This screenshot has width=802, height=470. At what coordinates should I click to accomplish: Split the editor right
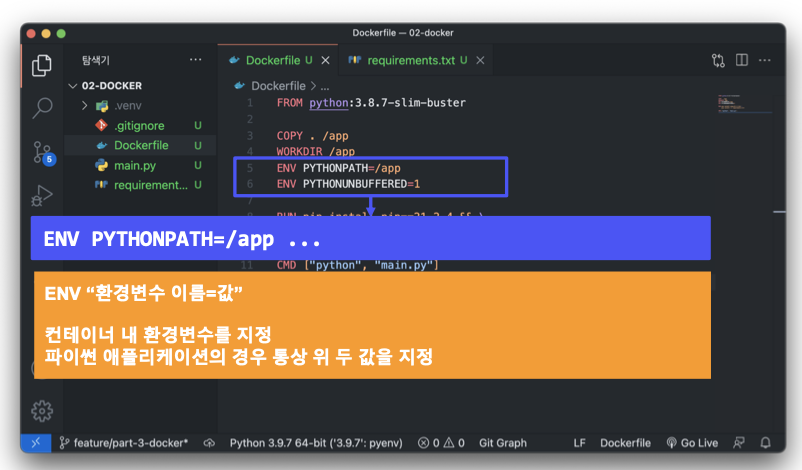coord(742,60)
